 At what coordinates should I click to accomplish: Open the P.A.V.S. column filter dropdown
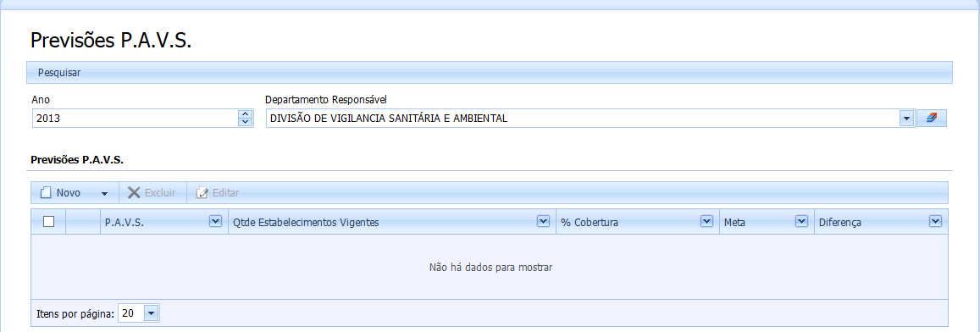pyautogui.click(x=216, y=221)
